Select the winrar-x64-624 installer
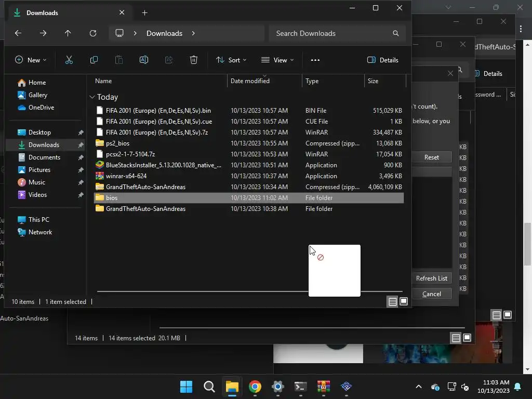This screenshot has height=399, width=532. pyautogui.click(x=249, y=176)
